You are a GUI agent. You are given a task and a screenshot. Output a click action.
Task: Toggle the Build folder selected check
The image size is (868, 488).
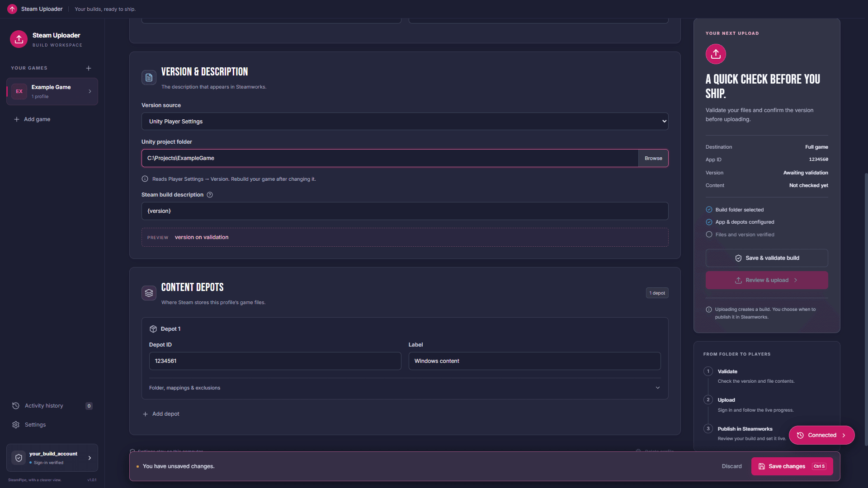[x=709, y=210]
